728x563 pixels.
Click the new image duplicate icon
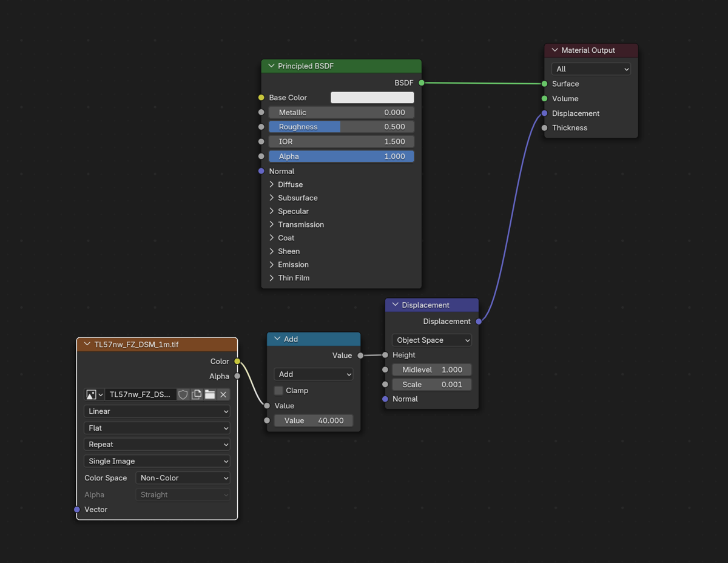[197, 394]
